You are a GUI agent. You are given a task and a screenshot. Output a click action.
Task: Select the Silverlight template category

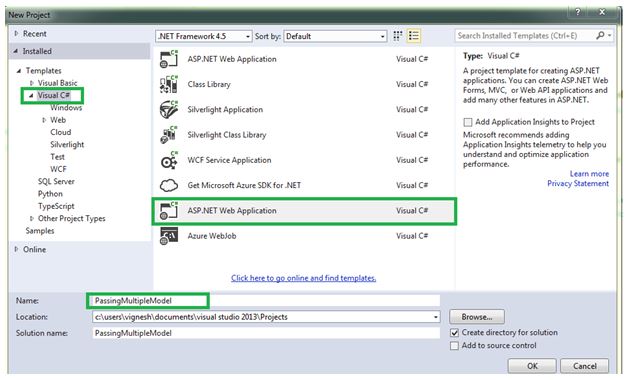67,145
